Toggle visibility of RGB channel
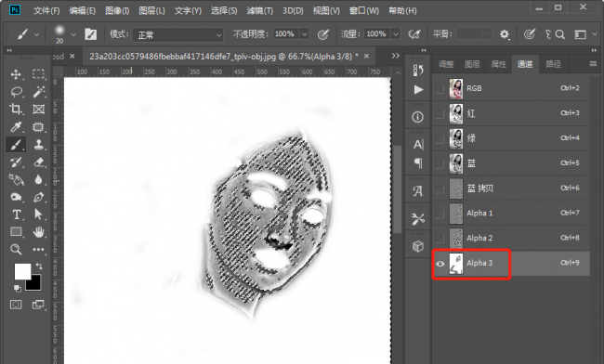The height and width of the screenshot is (364, 604). point(440,89)
